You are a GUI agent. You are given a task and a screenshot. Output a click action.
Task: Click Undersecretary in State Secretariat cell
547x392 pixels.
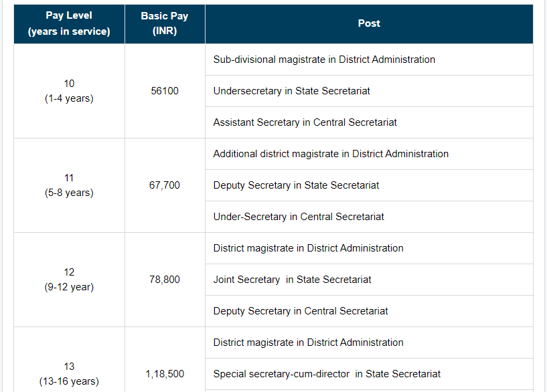(x=369, y=91)
